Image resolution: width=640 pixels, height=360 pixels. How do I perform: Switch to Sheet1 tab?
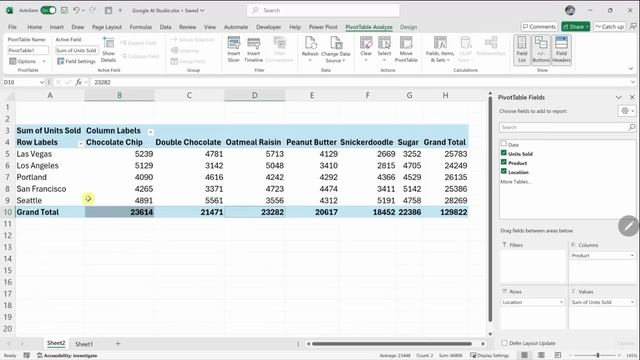click(x=84, y=344)
